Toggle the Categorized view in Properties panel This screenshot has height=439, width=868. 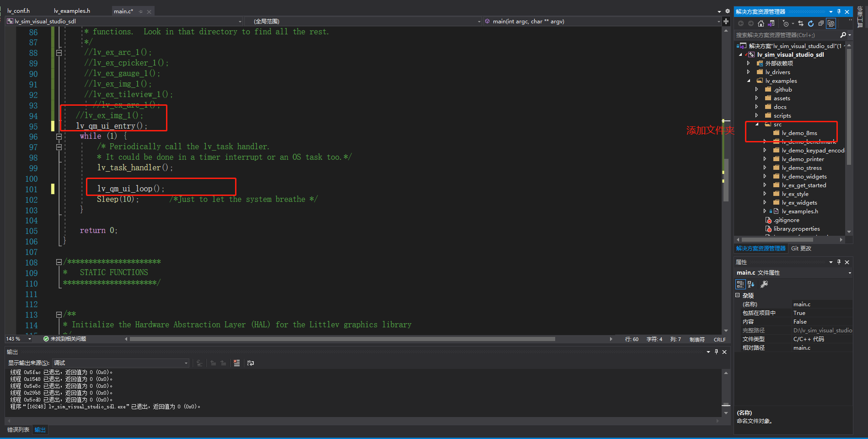click(x=740, y=284)
